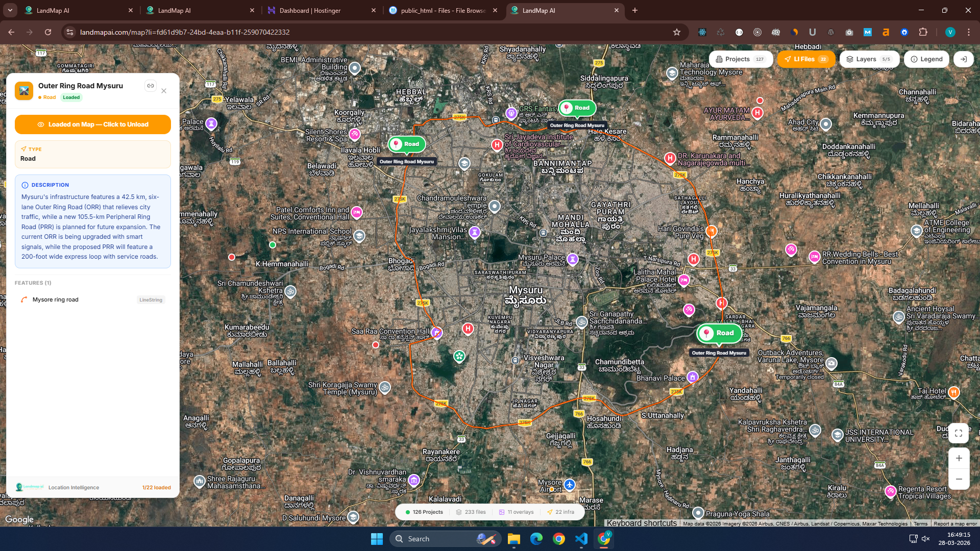Image resolution: width=980 pixels, height=551 pixels.
Task: Click the 11 overlays status counter
Action: coord(517,512)
